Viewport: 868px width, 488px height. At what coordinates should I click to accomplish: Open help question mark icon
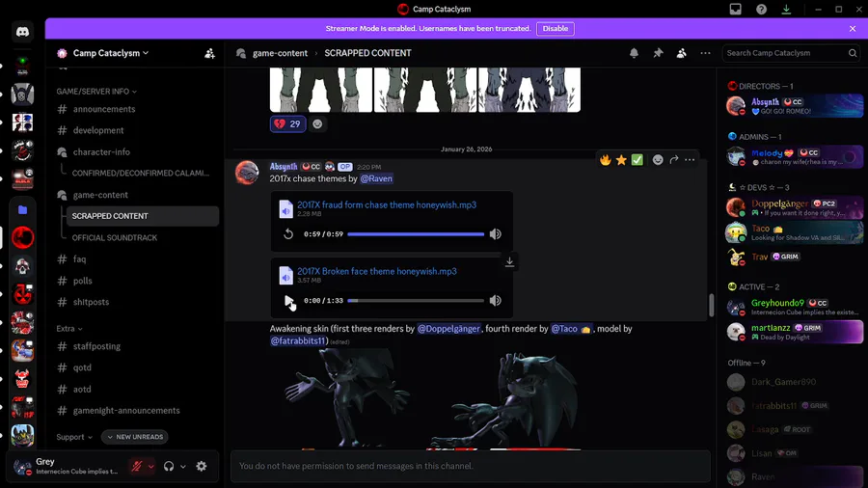pyautogui.click(x=761, y=10)
